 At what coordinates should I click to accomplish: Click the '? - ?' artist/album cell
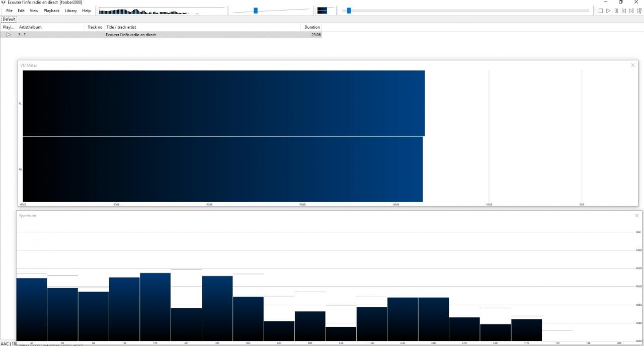tap(22, 35)
